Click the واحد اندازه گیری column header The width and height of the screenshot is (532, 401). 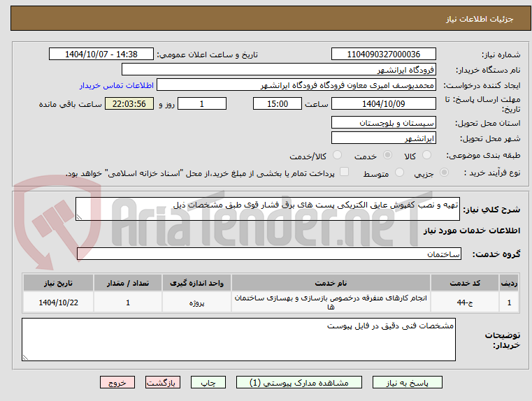point(196,283)
